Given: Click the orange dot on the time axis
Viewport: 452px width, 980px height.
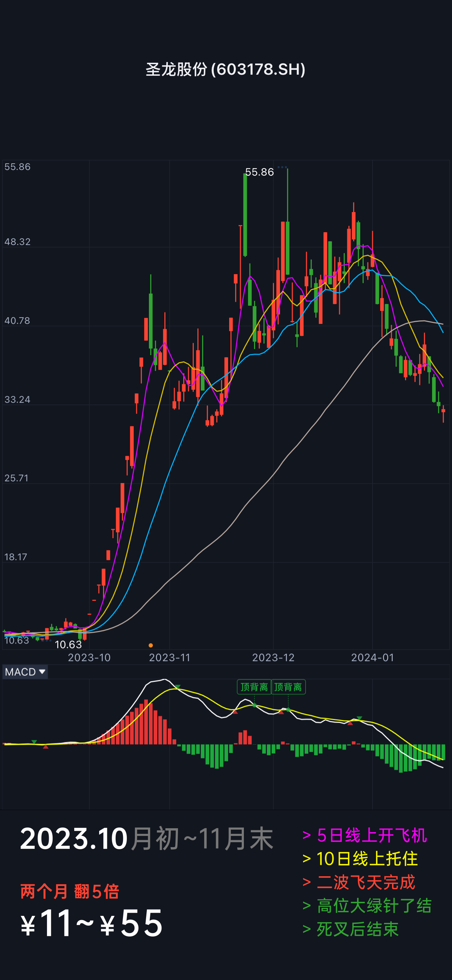Looking at the screenshot, I should [x=151, y=645].
